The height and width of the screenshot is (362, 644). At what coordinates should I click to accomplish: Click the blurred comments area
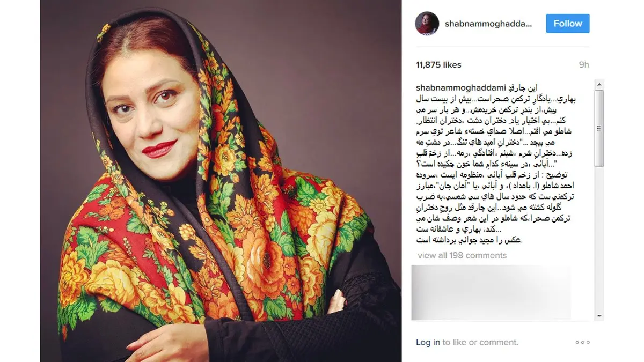coord(491,293)
